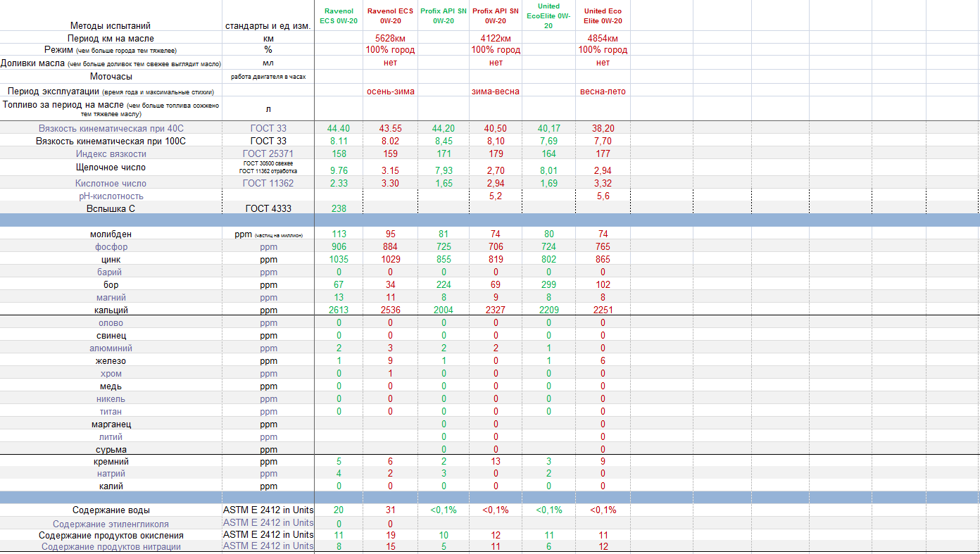Select the "марганец" row label
The height and width of the screenshot is (554, 980).
[x=111, y=424]
